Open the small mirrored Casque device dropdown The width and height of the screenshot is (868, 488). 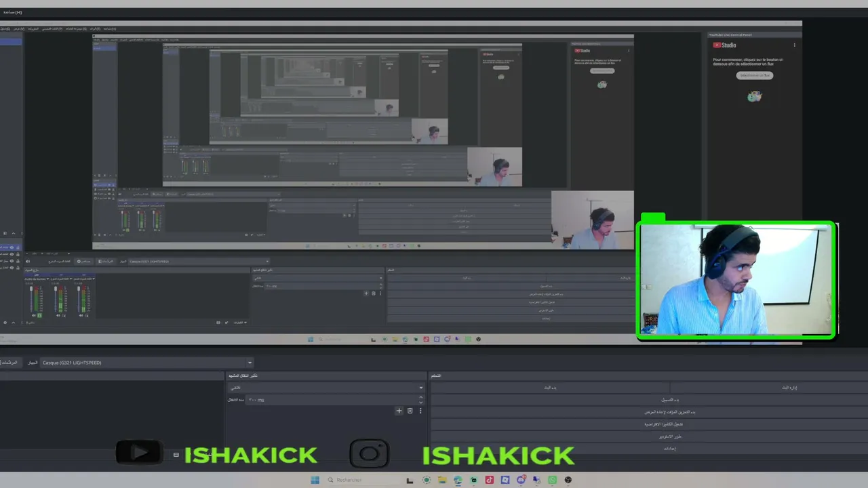[x=199, y=262]
